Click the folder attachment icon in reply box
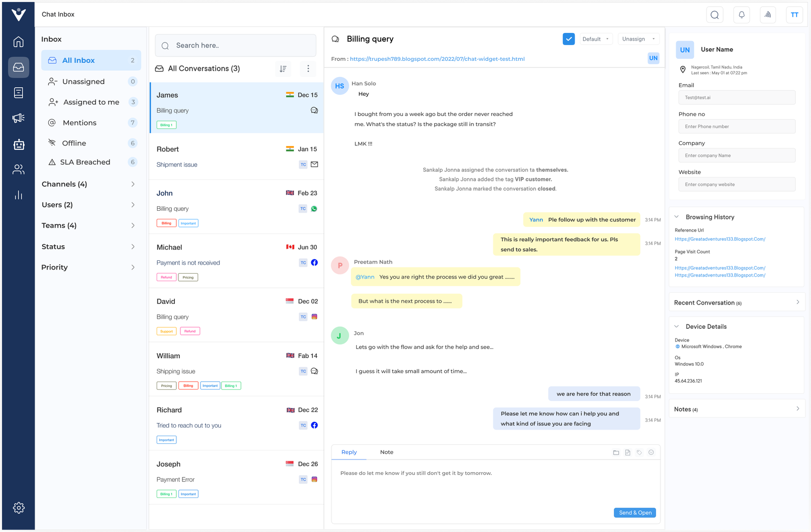Screen dimensions: 811x532 pos(616,452)
